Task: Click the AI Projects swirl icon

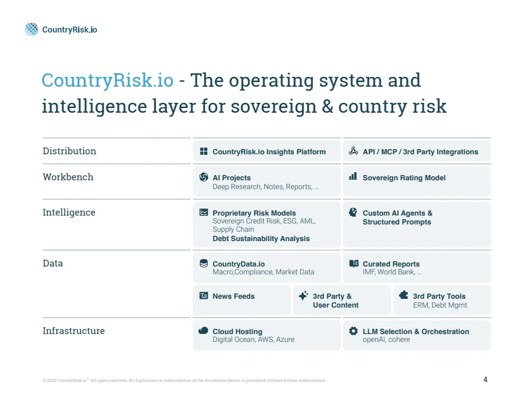Action: coord(204,177)
